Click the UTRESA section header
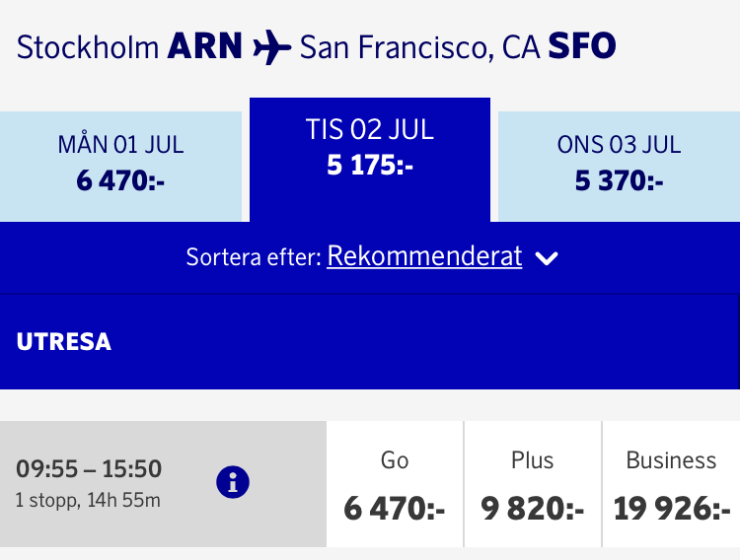This screenshot has height=560, width=740. click(64, 342)
